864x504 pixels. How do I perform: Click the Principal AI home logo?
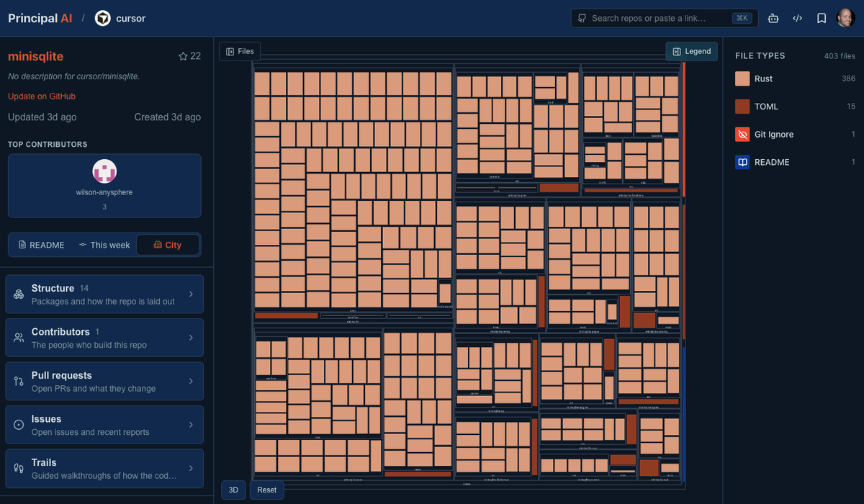[x=40, y=18]
